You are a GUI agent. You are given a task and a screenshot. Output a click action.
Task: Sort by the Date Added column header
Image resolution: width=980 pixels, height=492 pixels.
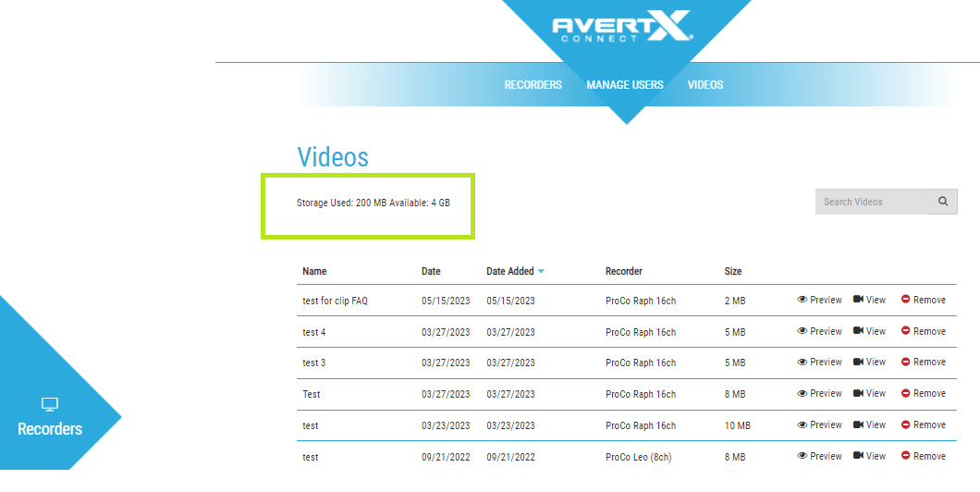510,271
